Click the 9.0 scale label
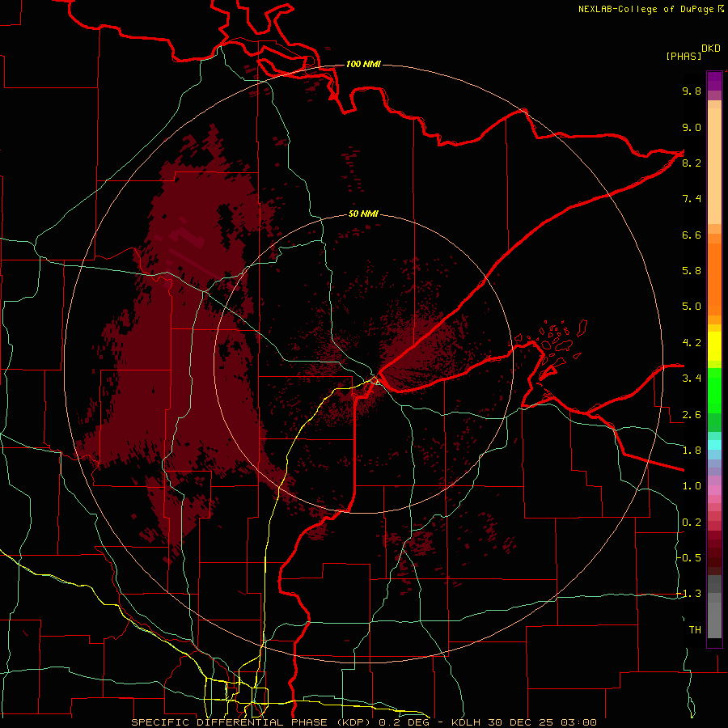Image resolution: width=728 pixels, height=728 pixels. tap(692, 127)
